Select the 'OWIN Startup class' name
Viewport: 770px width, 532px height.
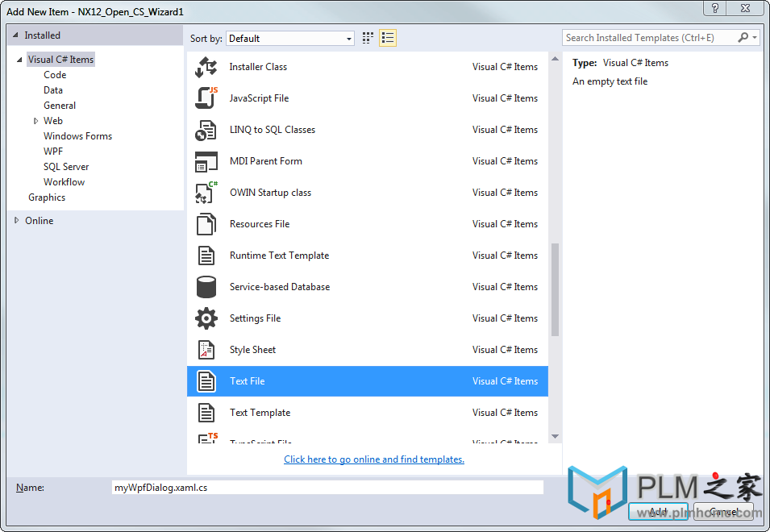[x=270, y=193]
